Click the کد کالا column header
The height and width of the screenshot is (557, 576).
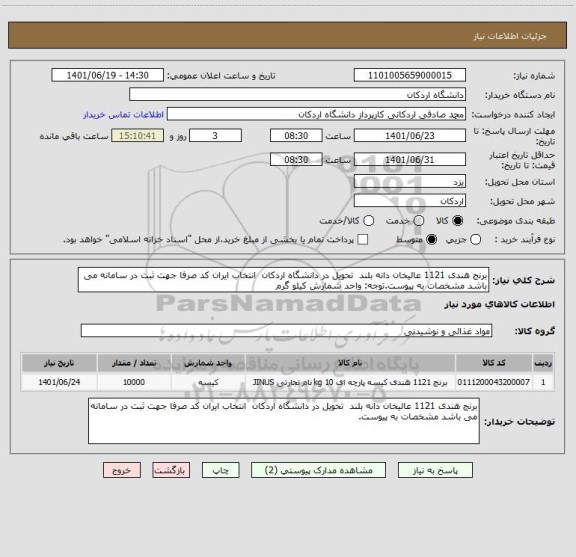point(494,363)
